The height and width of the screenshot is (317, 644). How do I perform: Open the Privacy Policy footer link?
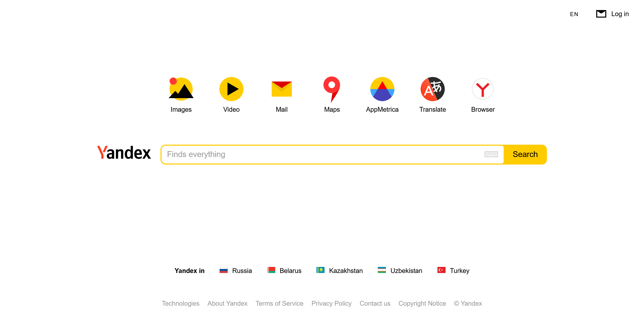[331, 303]
